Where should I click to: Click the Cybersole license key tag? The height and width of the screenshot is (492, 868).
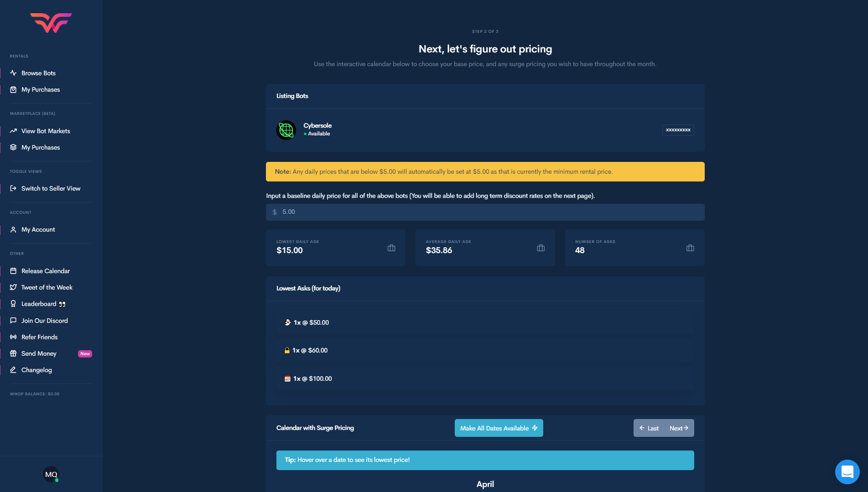tap(678, 130)
